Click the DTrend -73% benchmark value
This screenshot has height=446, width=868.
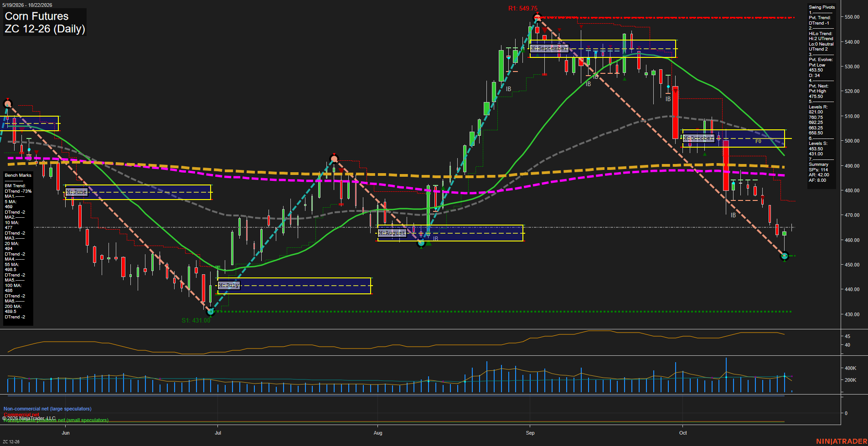18,191
